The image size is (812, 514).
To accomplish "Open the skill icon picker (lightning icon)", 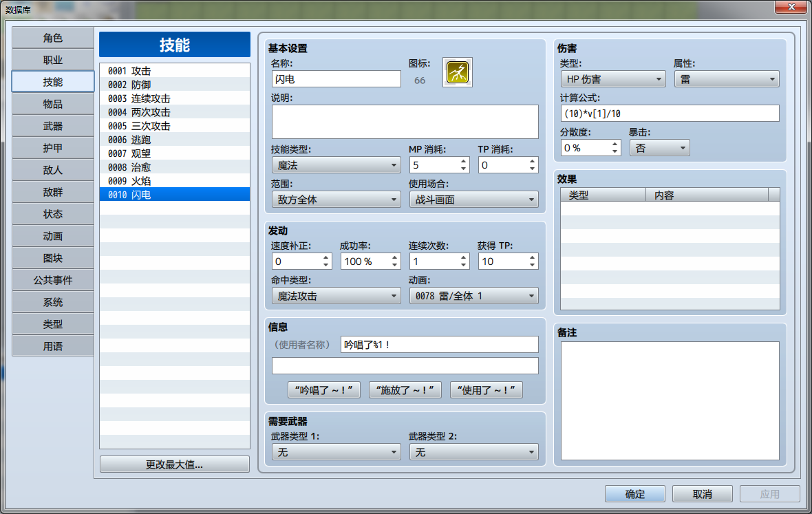I will point(458,72).
